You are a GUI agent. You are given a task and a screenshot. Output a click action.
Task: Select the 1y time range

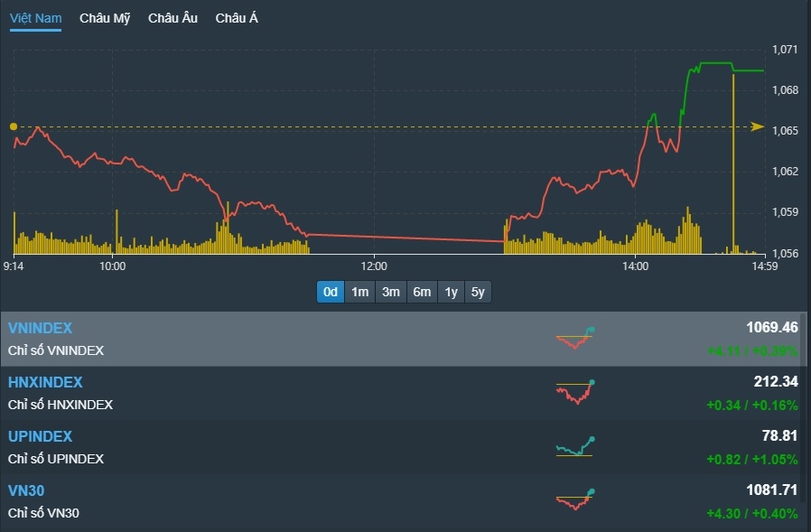coord(451,292)
